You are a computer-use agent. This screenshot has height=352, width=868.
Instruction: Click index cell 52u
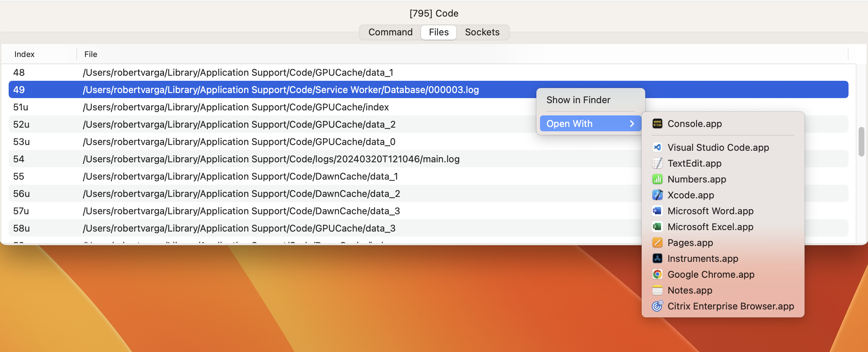21,124
